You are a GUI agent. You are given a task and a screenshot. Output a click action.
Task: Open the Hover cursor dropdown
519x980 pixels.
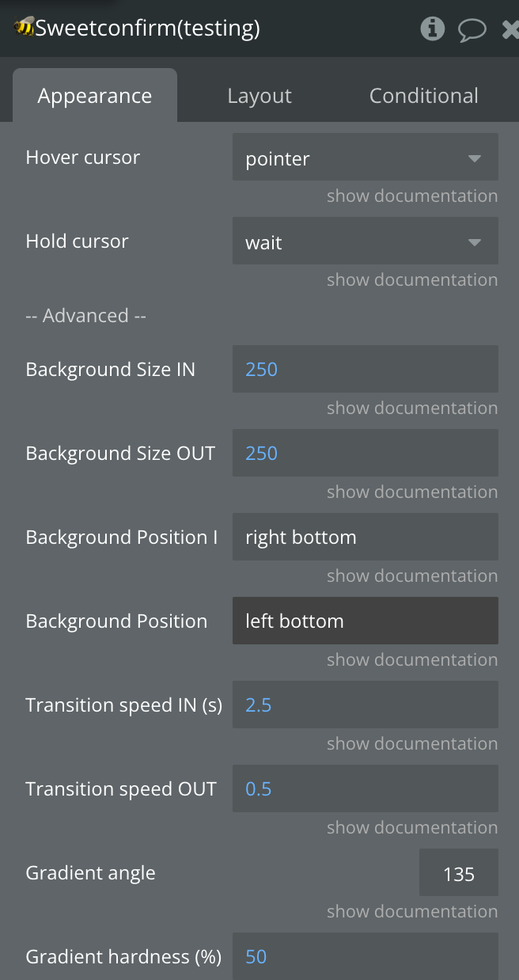click(x=366, y=157)
